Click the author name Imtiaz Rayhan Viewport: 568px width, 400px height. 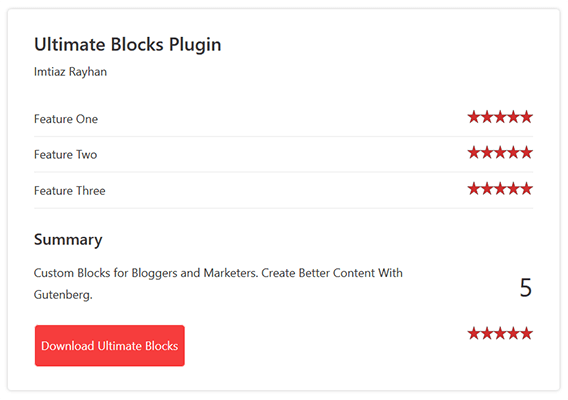click(x=70, y=72)
